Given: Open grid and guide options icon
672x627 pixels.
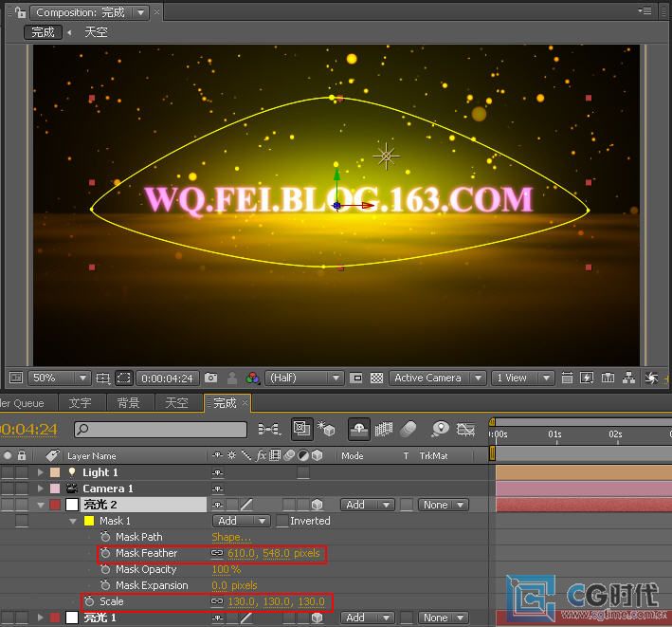Looking at the screenshot, I should click(x=103, y=378).
